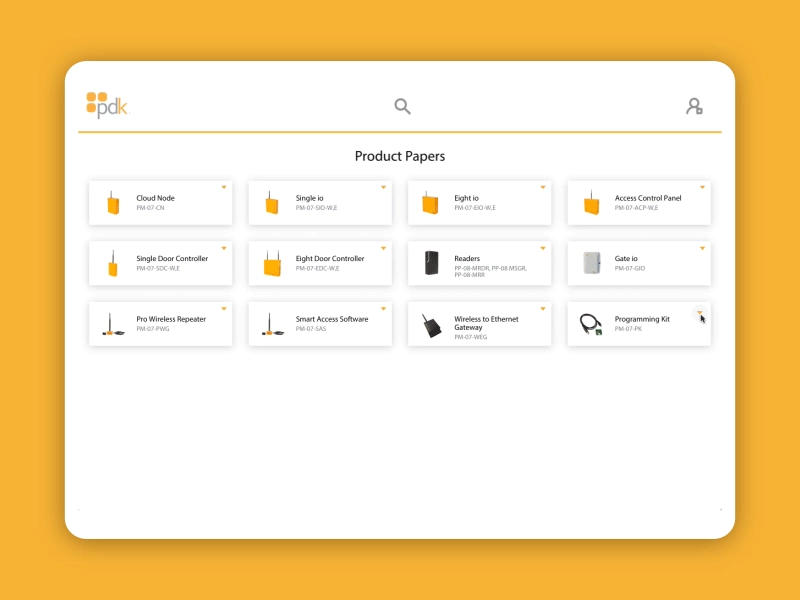
Task: Click part number PM-07-SDC-W,E
Action: pyautogui.click(x=158, y=269)
